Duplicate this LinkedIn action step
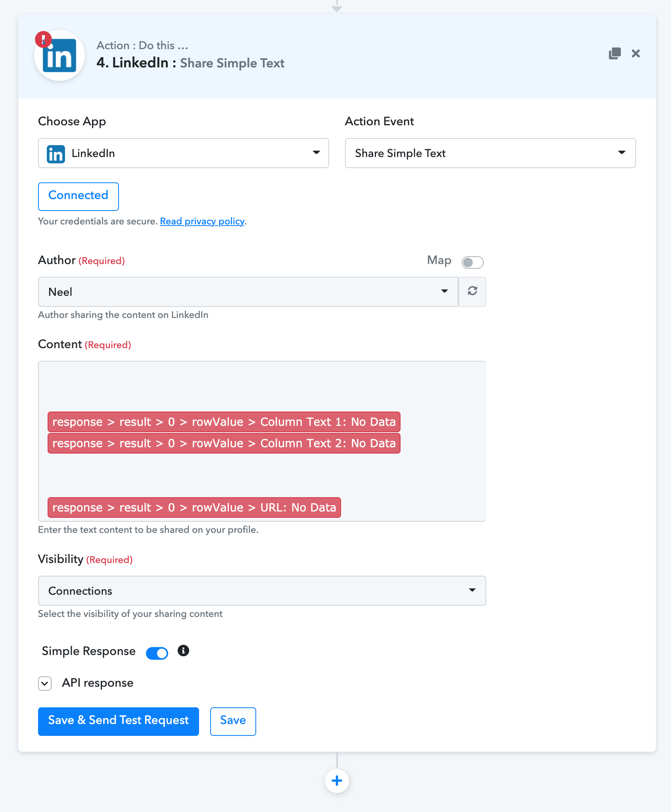The image size is (671, 812). click(615, 54)
